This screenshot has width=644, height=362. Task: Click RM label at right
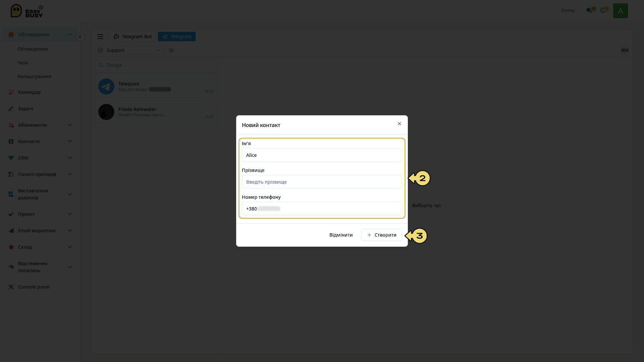click(x=625, y=50)
